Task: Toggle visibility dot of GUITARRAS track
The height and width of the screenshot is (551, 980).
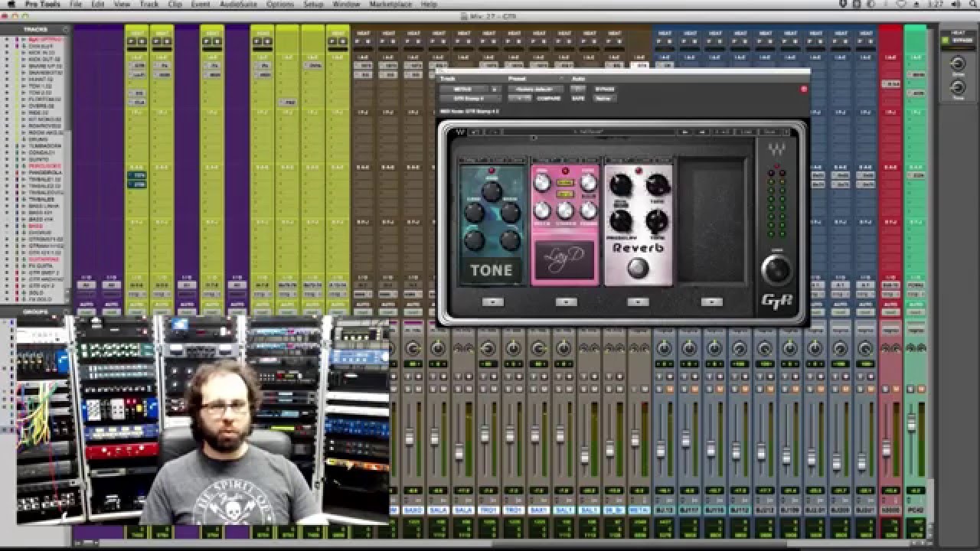Action: (7, 259)
